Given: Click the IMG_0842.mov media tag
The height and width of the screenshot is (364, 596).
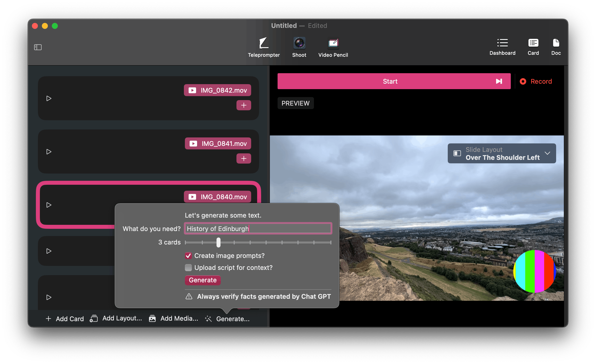Looking at the screenshot, I should [x=217, y=90].
